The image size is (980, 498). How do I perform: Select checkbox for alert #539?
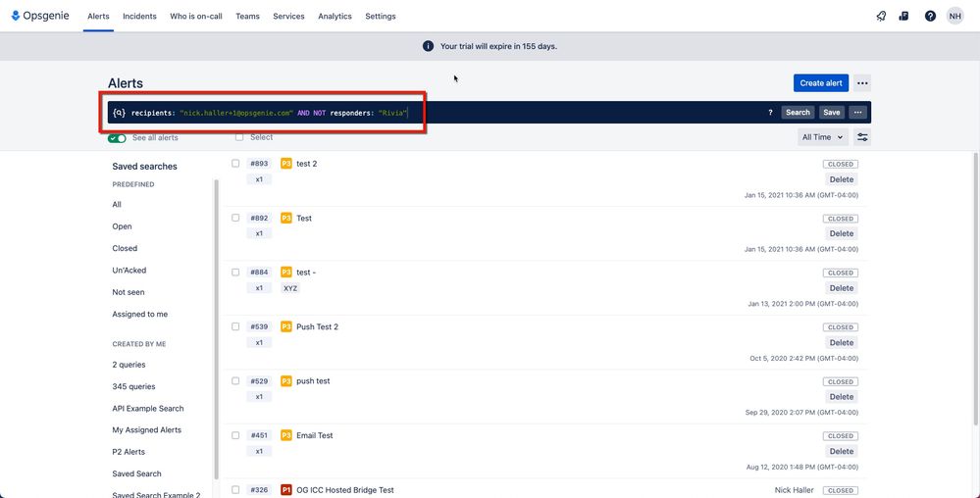click(235, 326)
